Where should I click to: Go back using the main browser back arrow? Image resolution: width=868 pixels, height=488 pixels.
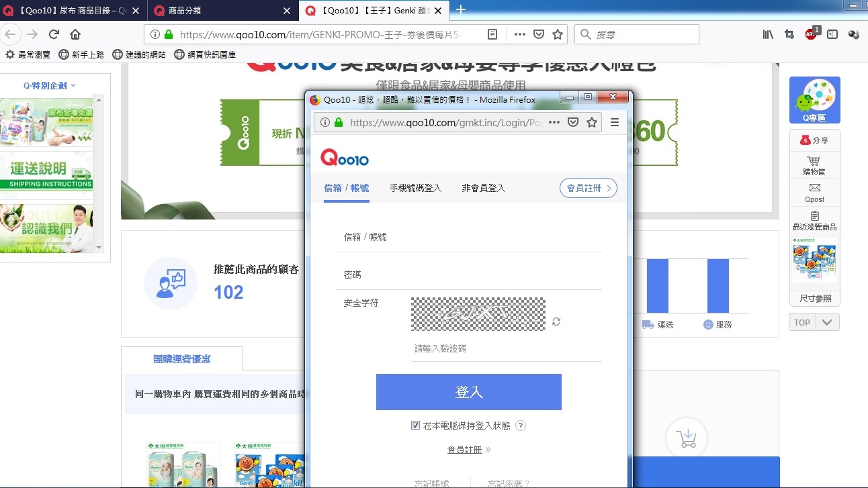tap(9, 34)
